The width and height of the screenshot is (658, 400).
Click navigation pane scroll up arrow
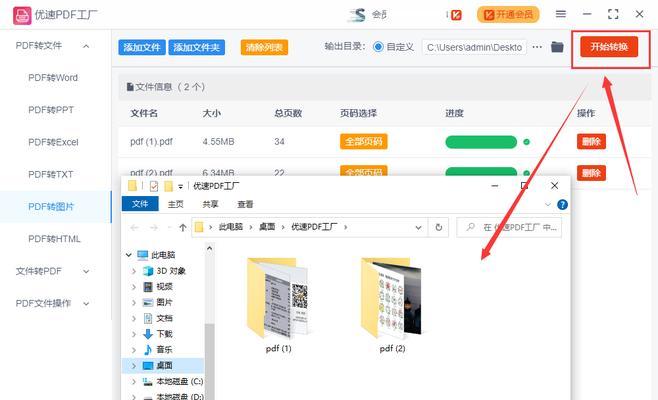pos(209,248)
